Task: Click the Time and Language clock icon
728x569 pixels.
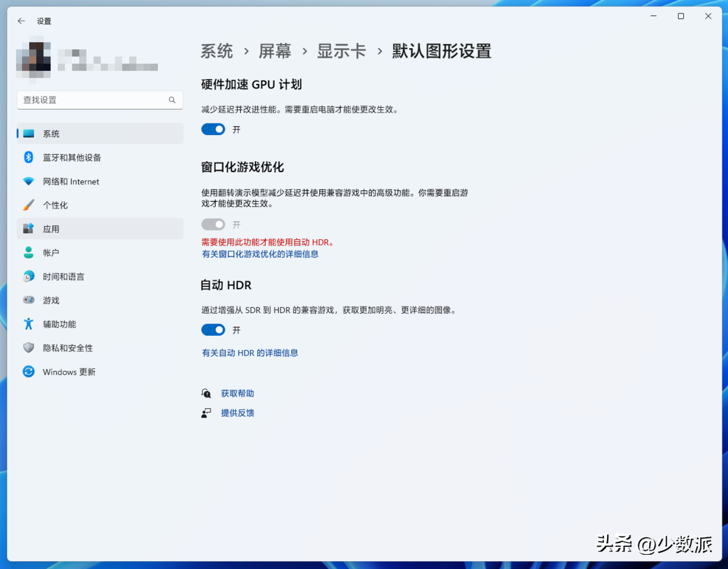Action: pos(29,277)
